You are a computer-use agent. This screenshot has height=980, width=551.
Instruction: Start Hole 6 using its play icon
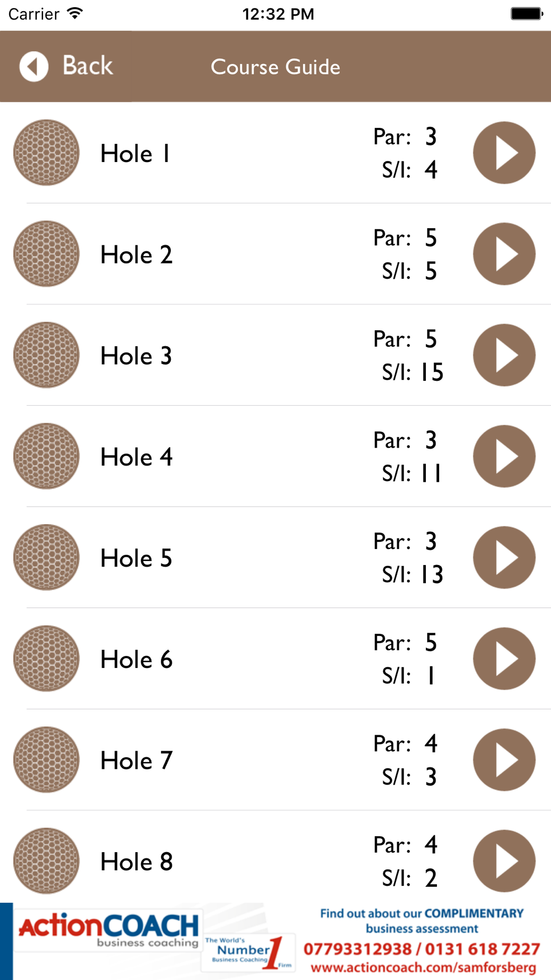point(504,659)
